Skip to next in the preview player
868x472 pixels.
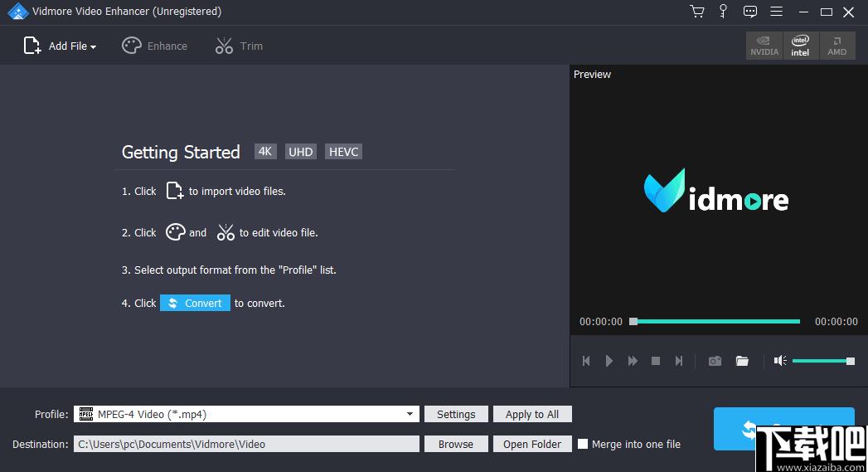679,361
